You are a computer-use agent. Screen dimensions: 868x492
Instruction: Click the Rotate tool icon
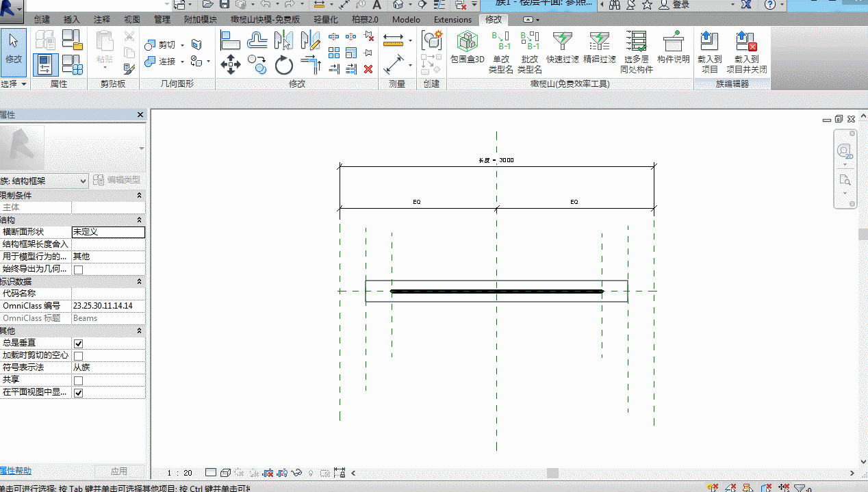pos(284,65)
